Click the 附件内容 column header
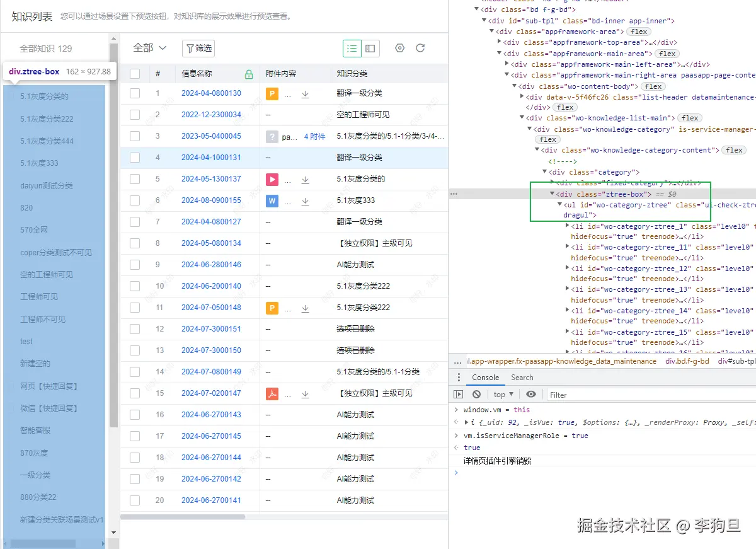 pyautogui.click(x=281, y=74)
